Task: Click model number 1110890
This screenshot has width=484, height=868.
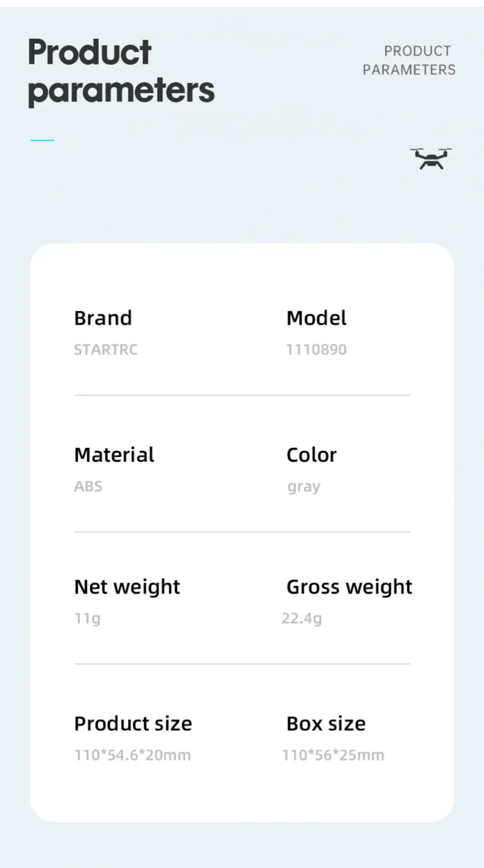Action: (316, 350)
